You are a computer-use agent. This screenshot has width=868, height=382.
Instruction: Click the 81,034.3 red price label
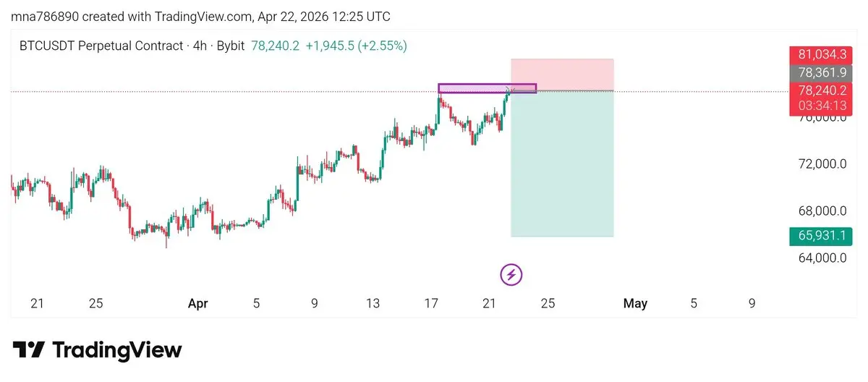pyautogui.click(x=822, y=54)
